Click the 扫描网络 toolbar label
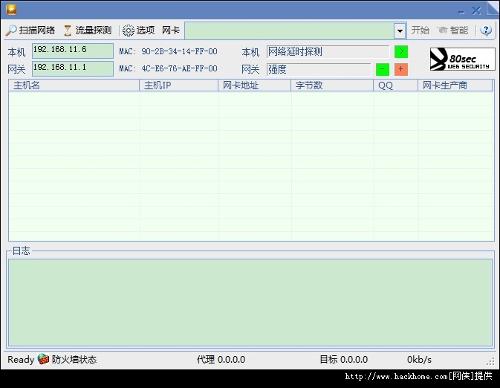The height and width of the screenshot is (388, 500). [37, 30]
